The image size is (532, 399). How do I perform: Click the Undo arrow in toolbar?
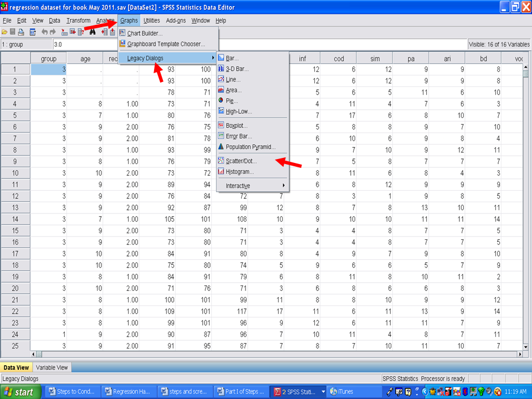pyautogui.click(x=44, y=32)
